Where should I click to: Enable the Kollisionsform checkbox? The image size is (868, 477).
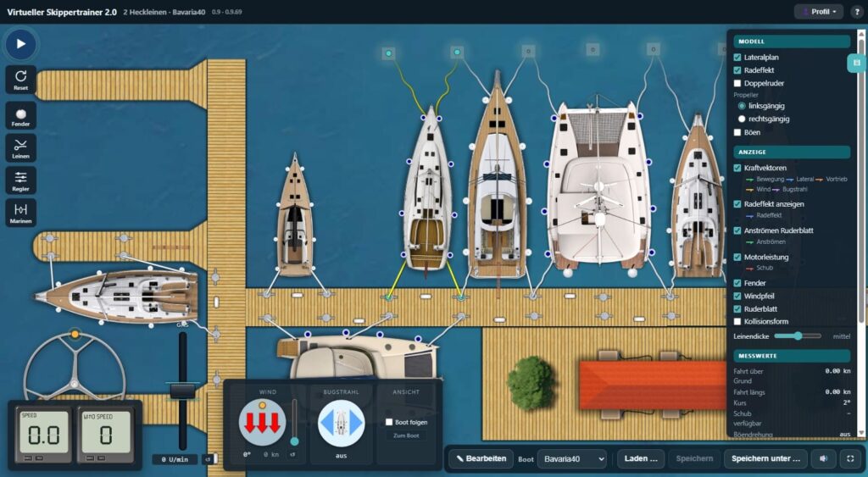(737, 321)
